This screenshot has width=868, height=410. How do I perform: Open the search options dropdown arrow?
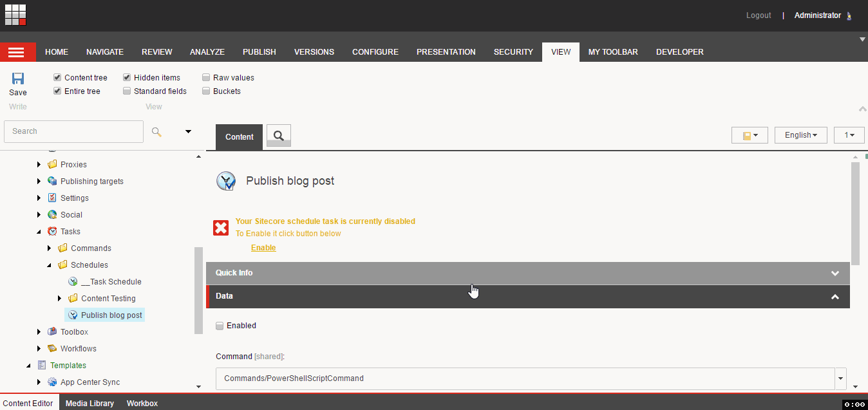pos(189,131)
